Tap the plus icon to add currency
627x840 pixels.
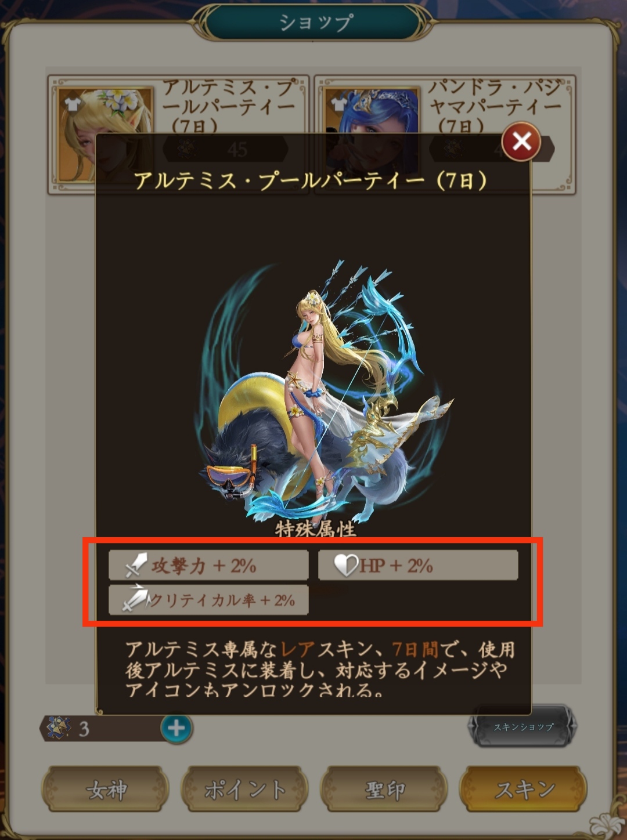coord(176,728)
